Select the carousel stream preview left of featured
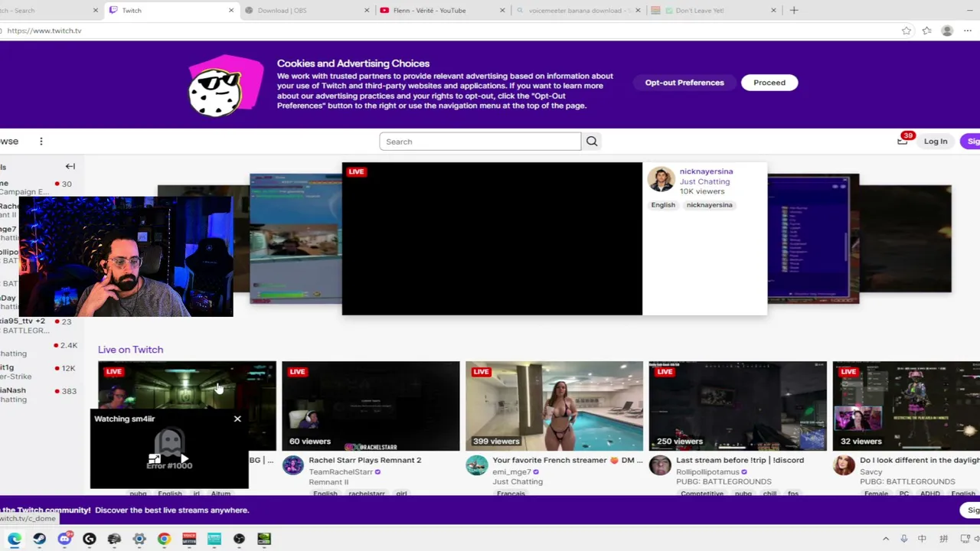Image resolution: width=980 pixels, height=551 pixels. (296, 239)
